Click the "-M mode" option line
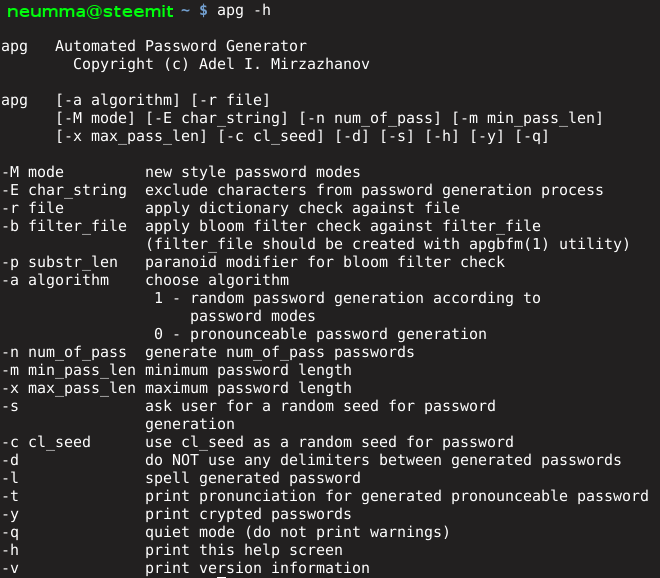Image resolution: width=660 pixels, height=578 pixels. point(33,173)
